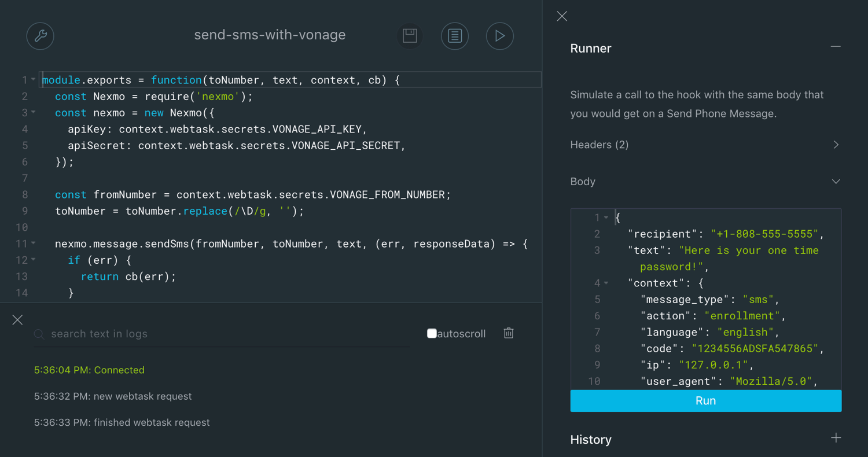Click "Here is your one time" text value
Viewport: 868px width, 457px height.
coord(749,250)
